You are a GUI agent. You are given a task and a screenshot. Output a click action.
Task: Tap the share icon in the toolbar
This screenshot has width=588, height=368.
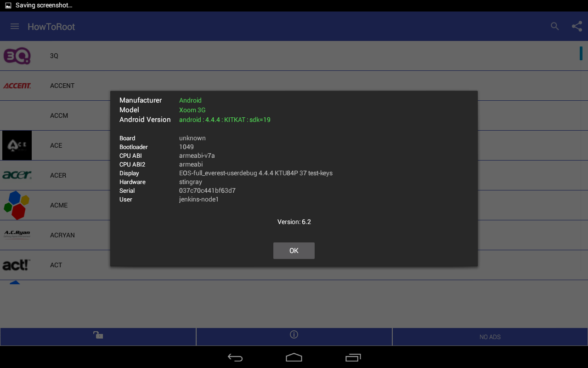[x=577, y=27]
